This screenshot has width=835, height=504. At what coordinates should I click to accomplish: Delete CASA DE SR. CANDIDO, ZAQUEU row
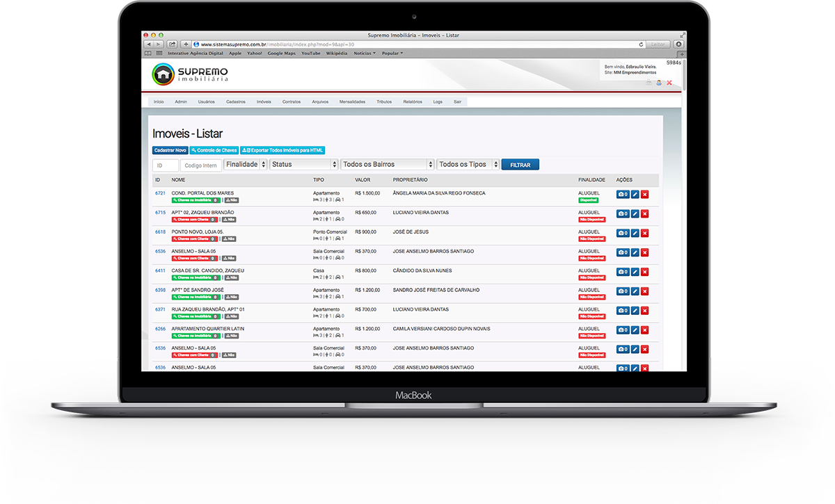click(644, 273)
